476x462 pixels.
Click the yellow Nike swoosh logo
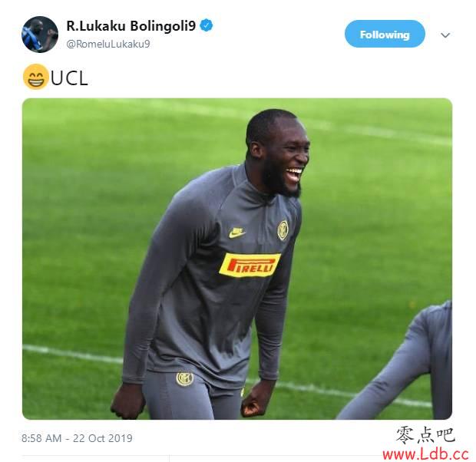pos(236,233)
